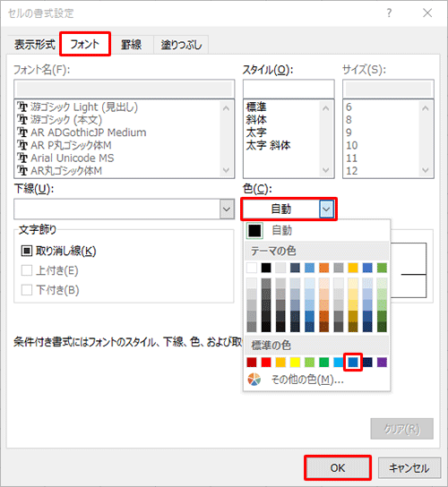Choose 太字 斜体 style
Image resolution: width=448 pixels, height=487 pixels.
(268, 145)
